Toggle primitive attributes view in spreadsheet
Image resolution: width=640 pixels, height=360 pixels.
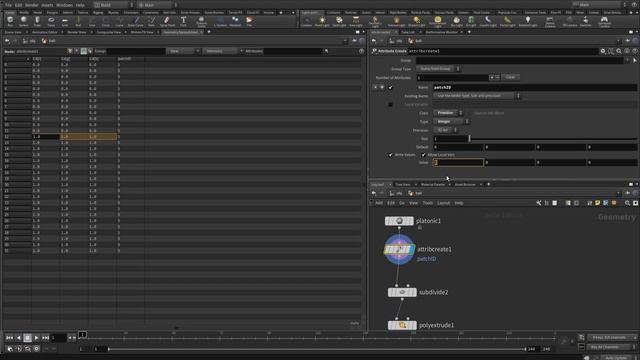tap(84, 51)
